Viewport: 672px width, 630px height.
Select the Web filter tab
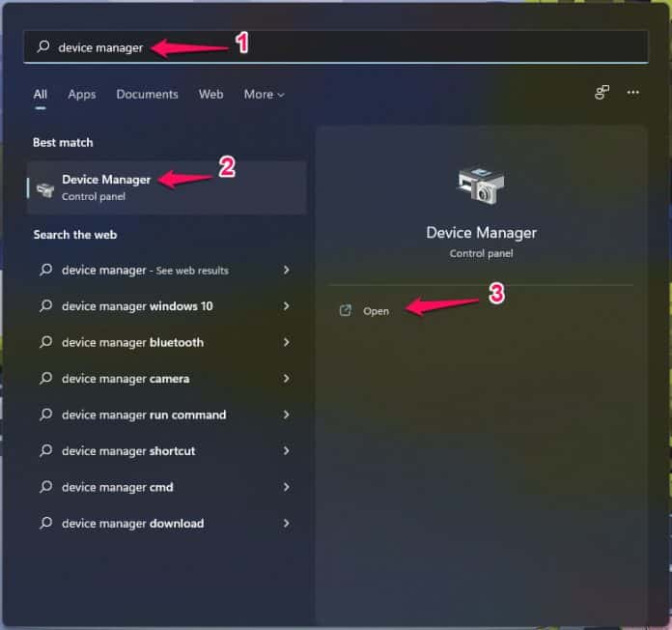tap(210, 95)
